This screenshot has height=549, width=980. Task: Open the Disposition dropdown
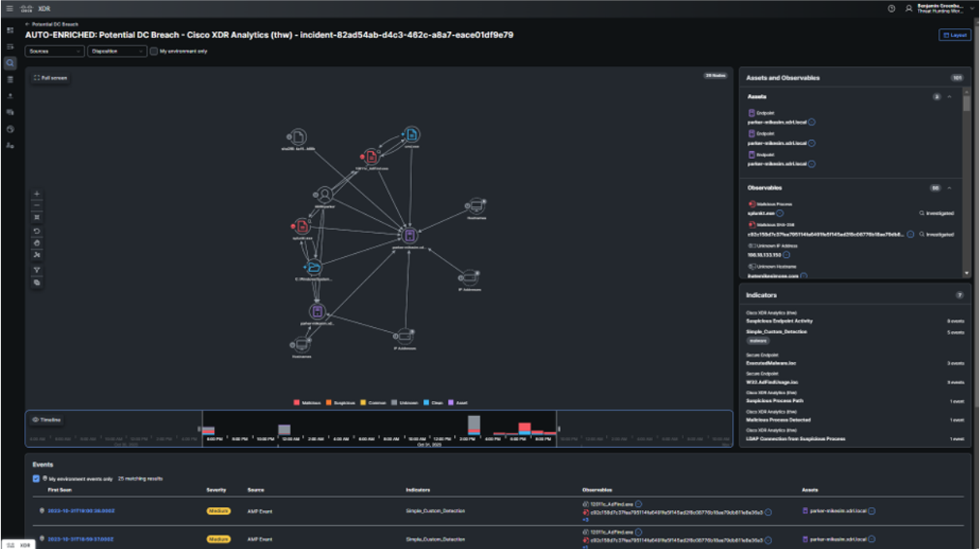click(116, 51)
